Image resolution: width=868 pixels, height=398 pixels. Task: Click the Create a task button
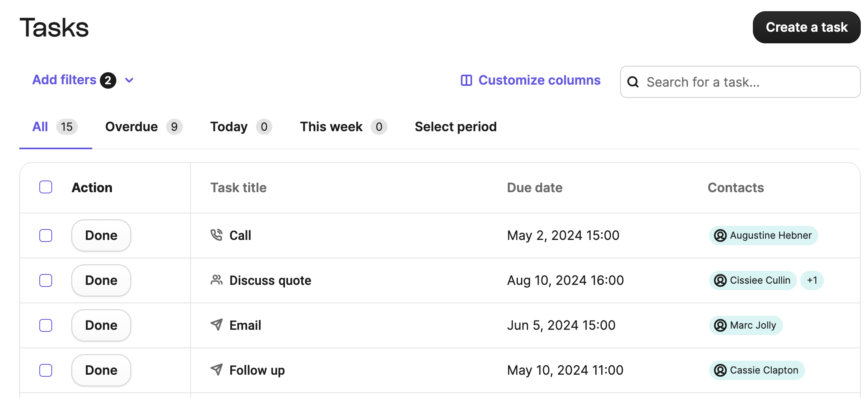[x=806, y=27]
